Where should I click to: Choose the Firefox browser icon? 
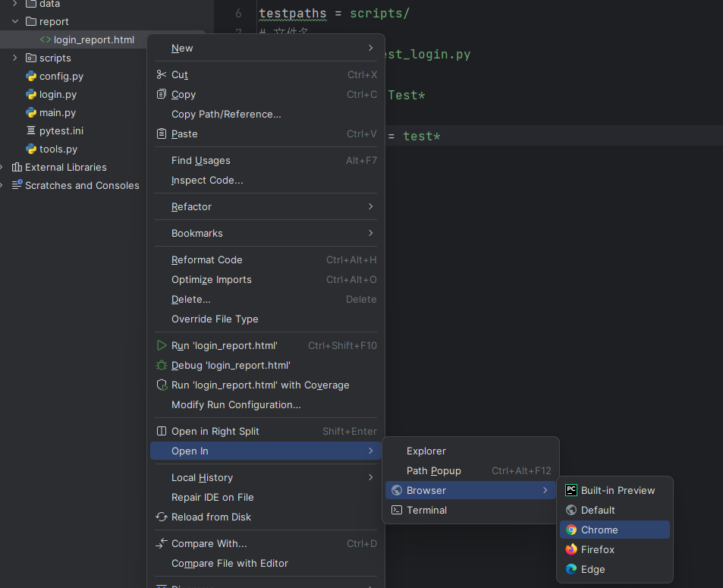click(x=571, y=549)
